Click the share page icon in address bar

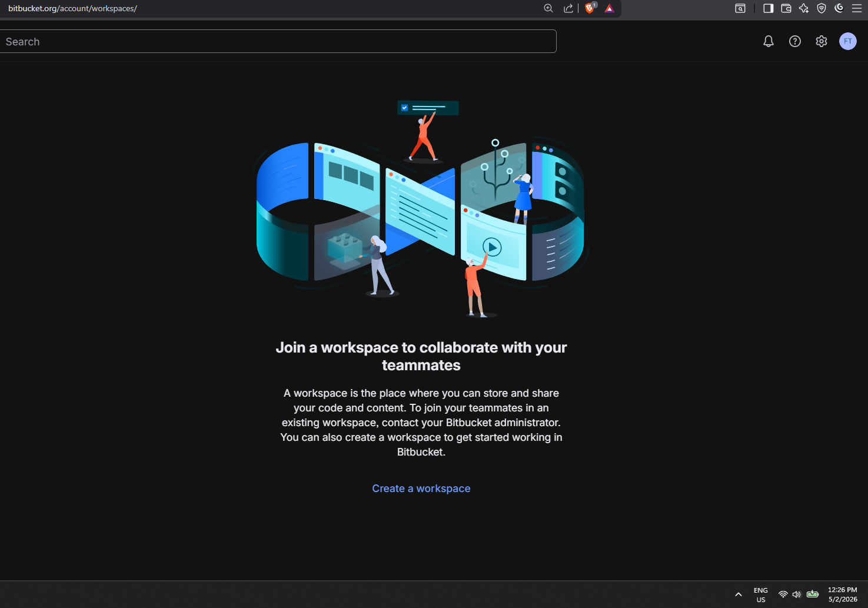[568, 8]
